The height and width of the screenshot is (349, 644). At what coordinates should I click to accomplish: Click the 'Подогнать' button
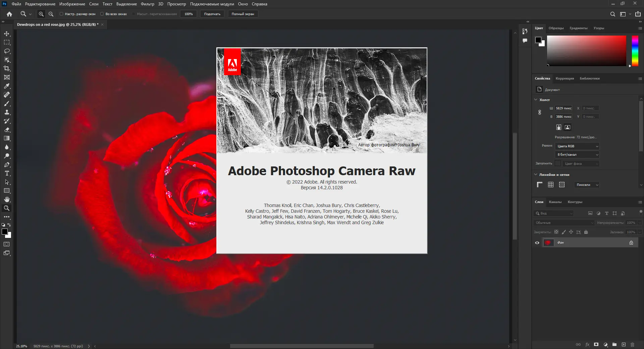tap(212, 14)
